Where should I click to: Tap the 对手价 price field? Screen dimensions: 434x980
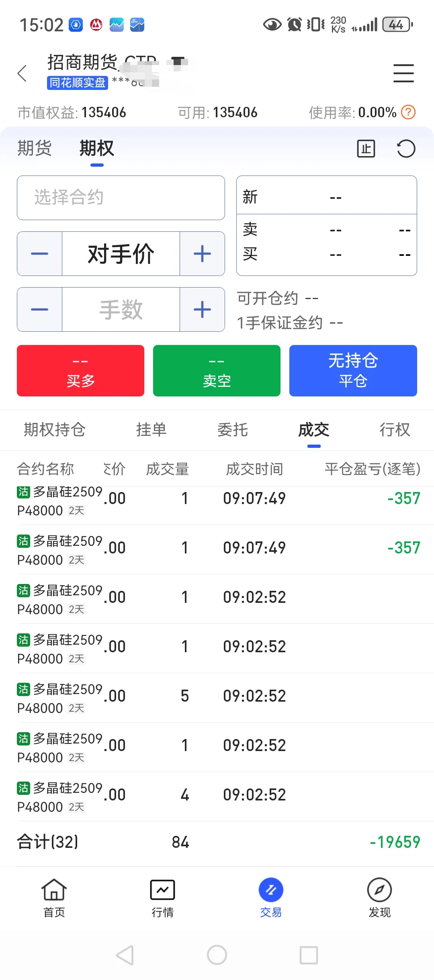pyautogui.click(x=121, y=253)
